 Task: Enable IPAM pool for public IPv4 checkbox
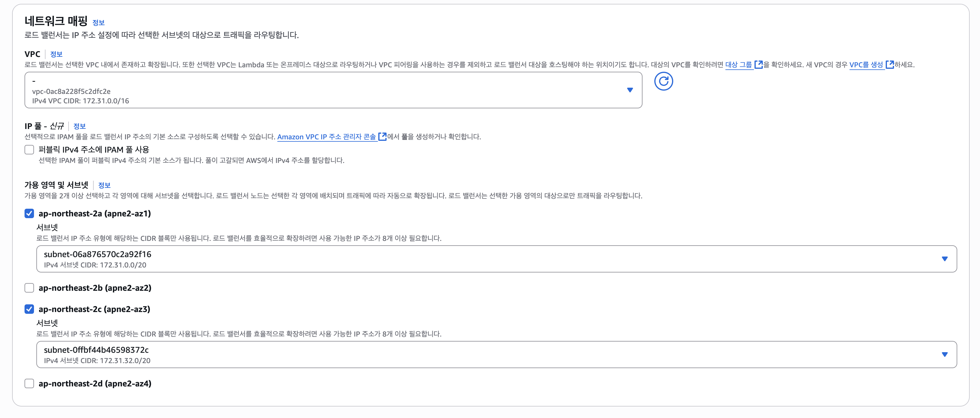29,150
